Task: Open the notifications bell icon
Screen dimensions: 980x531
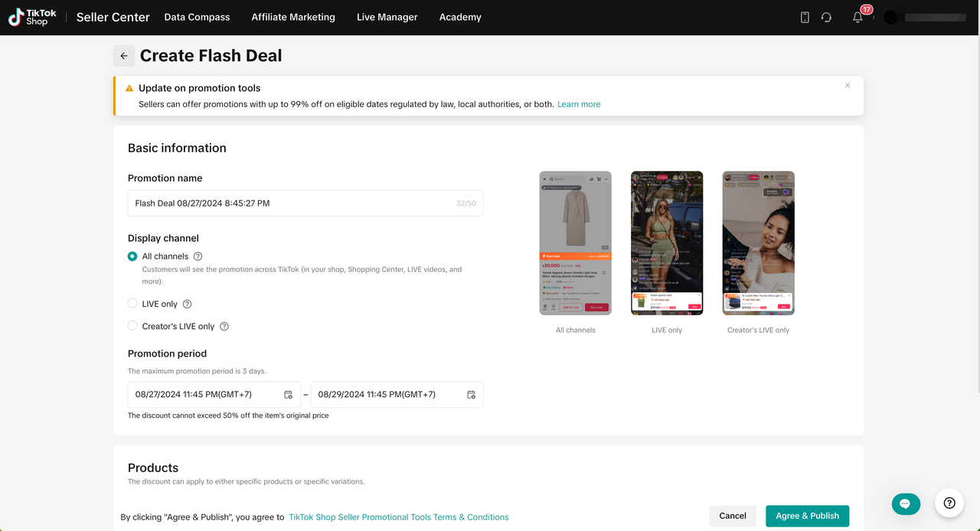Action: click(857, 17)
